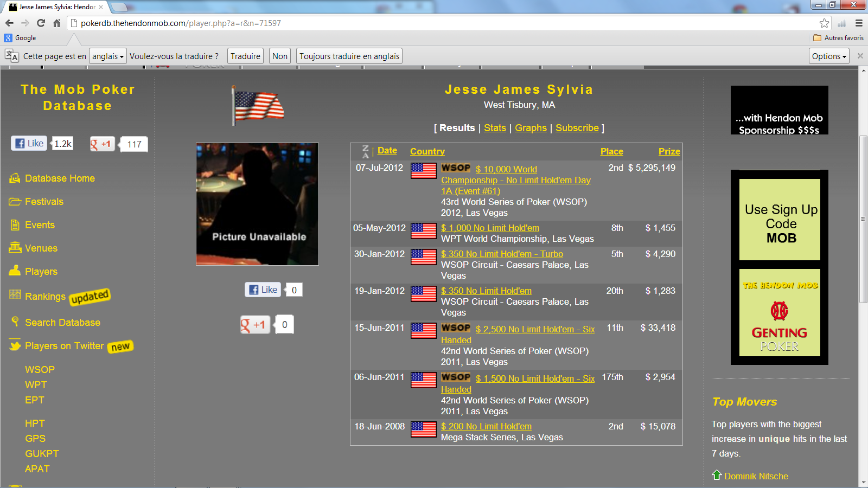The image size is (868, 488).
Task: Open the $ 10,000 World Championship event link
Action: pyautogui.click(x=516, y=180)
